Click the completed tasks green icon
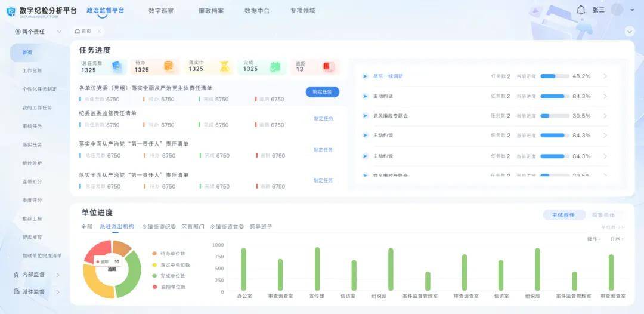Viewport: 644px width, 314px height. tap(275, 66)
